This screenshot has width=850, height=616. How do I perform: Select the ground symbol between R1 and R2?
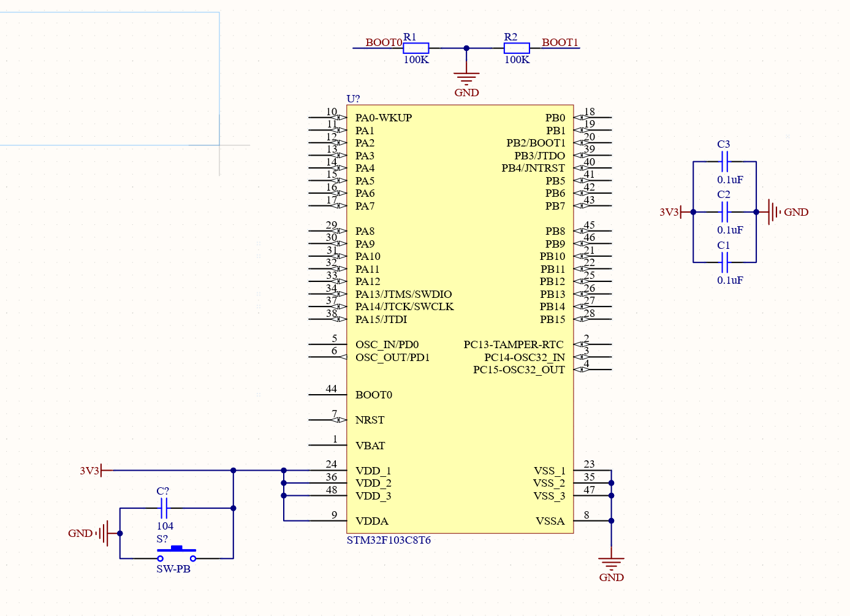466,78
